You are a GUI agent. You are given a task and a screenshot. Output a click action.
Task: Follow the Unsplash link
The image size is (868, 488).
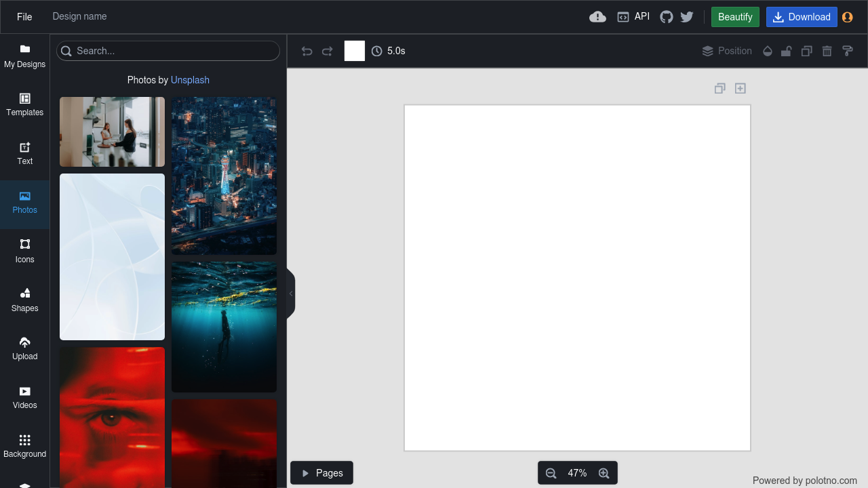coord(190,80)
